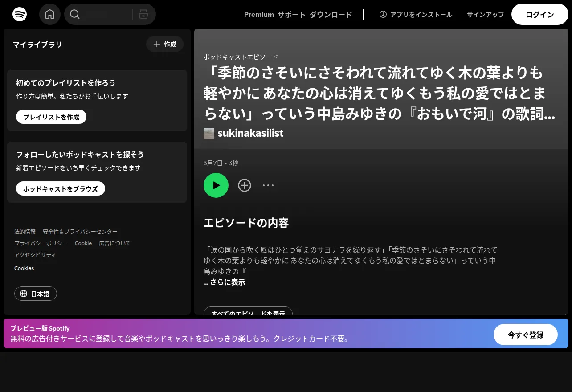The image size is (572, 392).
Task: Click サインアップ
Action: pyautogui.click(x=486, y=15)
